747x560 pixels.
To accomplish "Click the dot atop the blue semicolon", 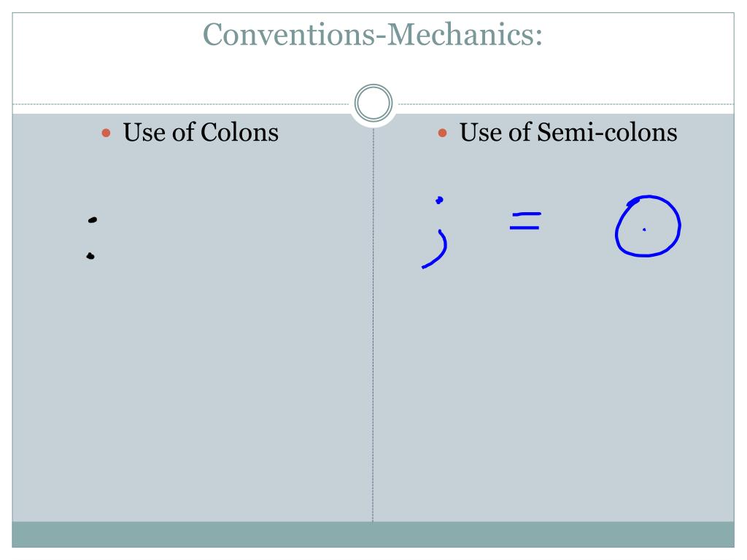I will (x=439, y=200).
